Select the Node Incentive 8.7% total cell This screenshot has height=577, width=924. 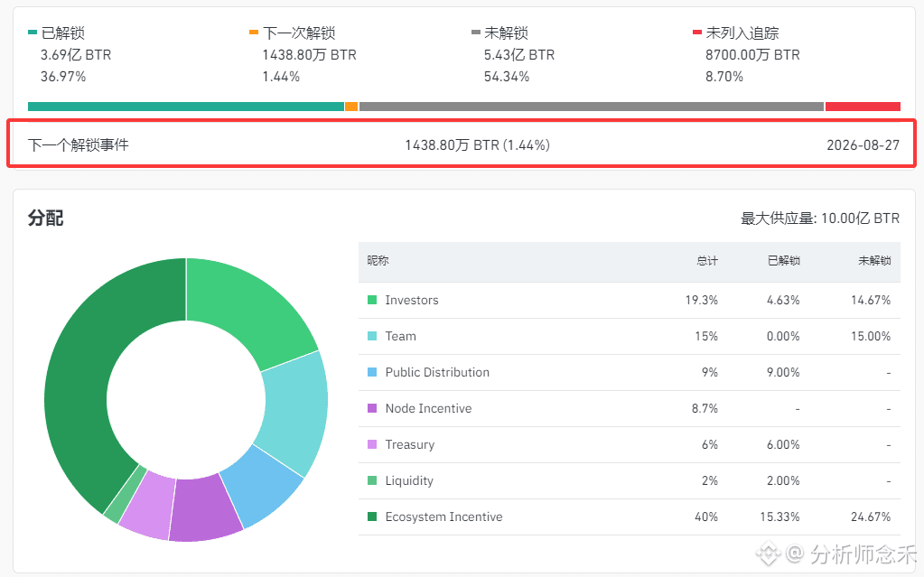(x=705, y=408)
